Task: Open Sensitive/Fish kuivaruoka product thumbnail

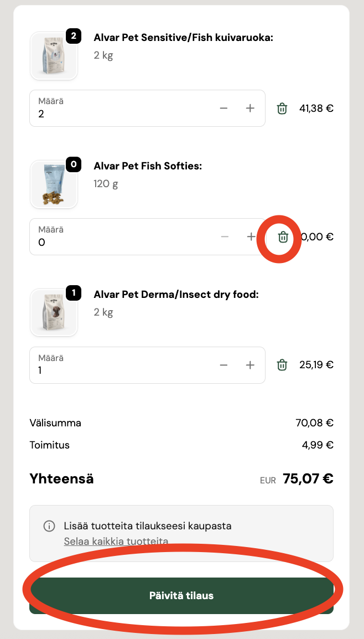Action: [54, 56]
